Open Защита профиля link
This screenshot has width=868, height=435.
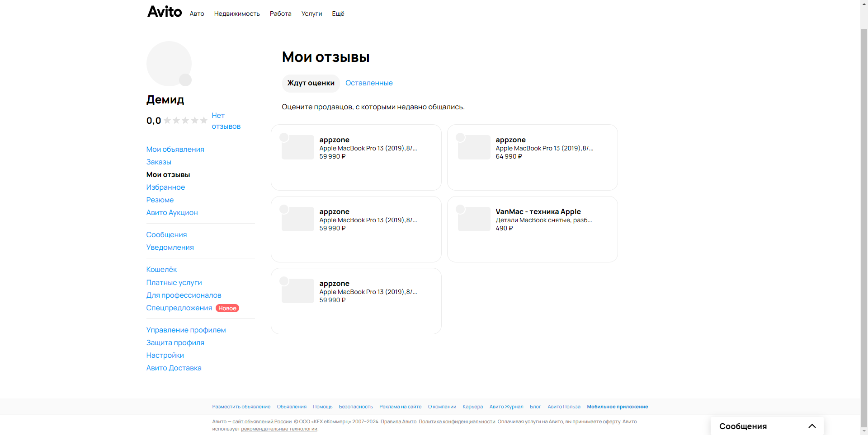click(175, 343)
